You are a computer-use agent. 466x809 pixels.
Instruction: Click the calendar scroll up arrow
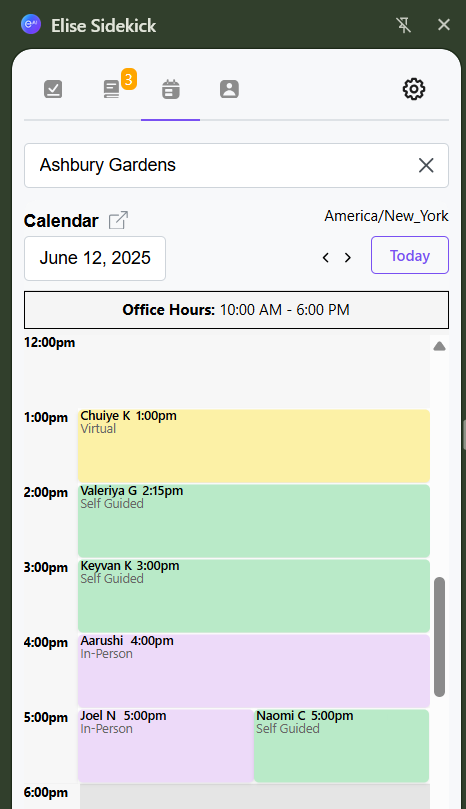439,346
